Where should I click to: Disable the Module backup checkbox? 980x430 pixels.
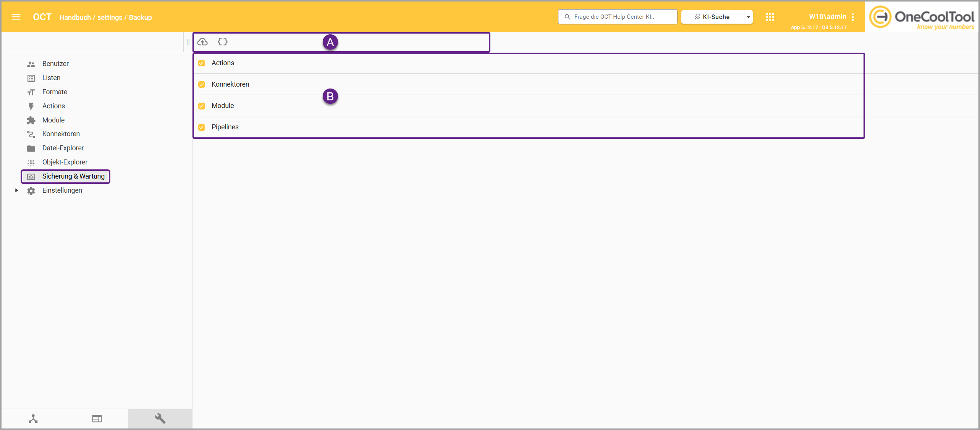tap(202, 106)
